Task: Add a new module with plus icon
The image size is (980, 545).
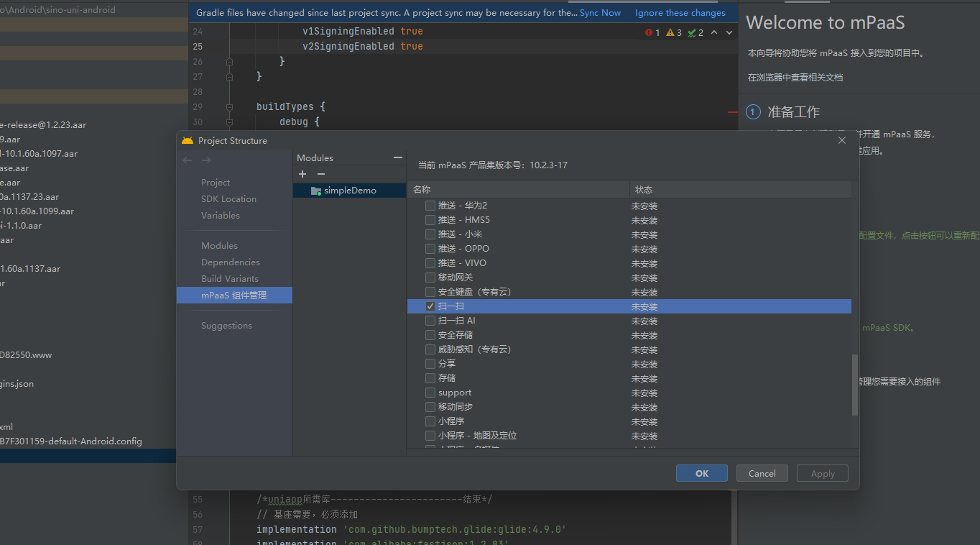Action: click(302, 174)
